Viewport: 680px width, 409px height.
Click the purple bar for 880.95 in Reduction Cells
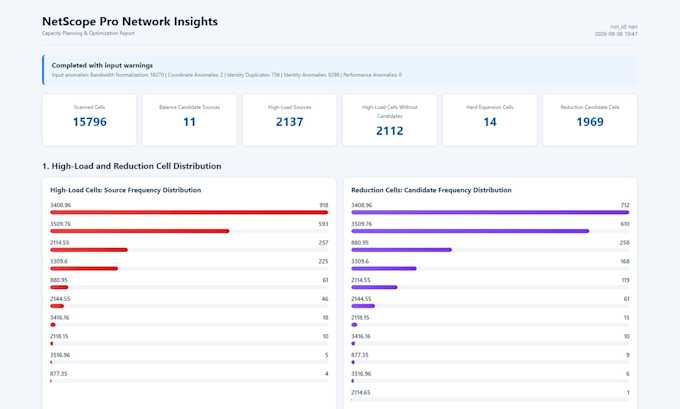pyautogui.click(x=402, y=250)
